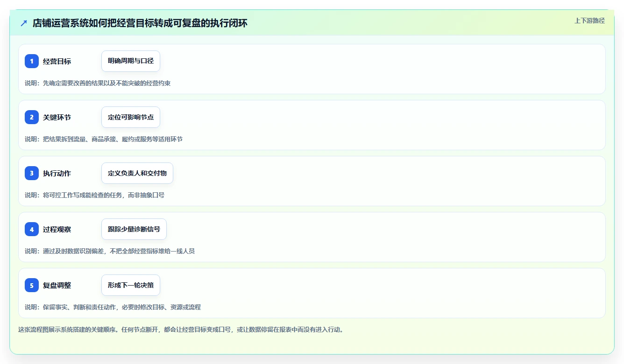Click the 形成下一轮决策 chip
The width and height of the screenshot is (624, 364).
click(x=131, y=285)
